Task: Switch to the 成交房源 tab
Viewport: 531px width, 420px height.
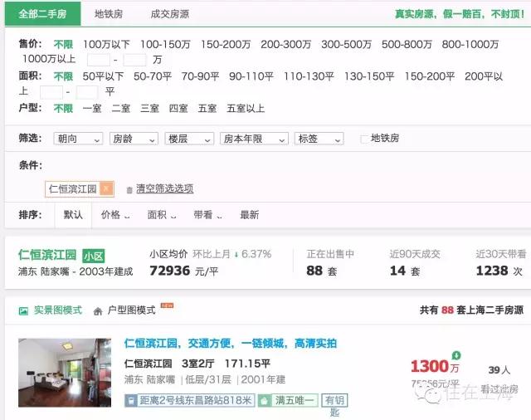Action: (x=169, y=14)
